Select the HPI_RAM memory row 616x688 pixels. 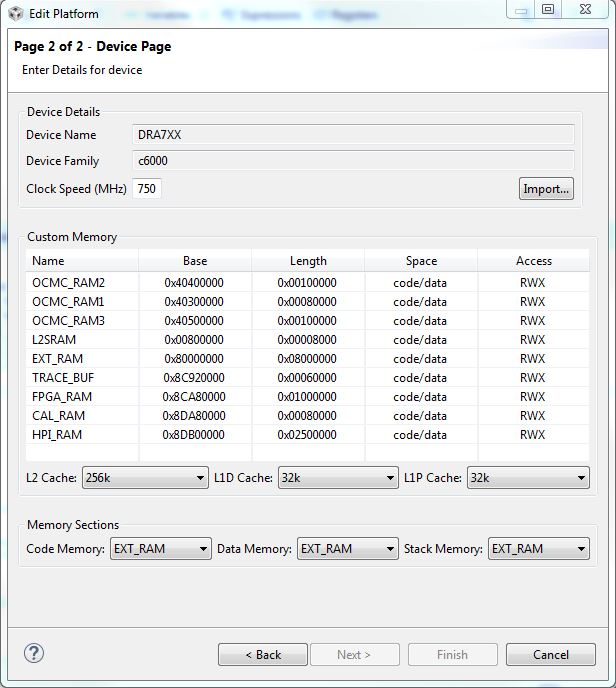(x=308, y=435)
